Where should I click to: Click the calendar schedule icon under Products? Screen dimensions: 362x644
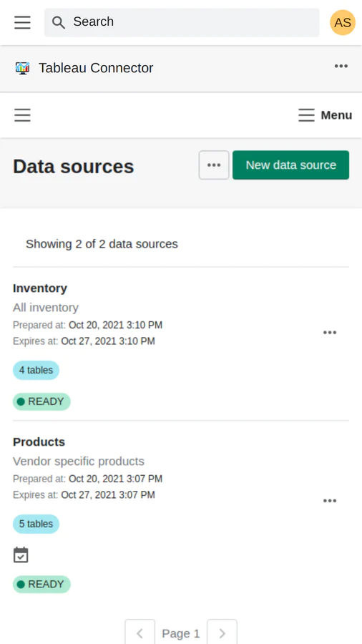(x=21, y=555)
